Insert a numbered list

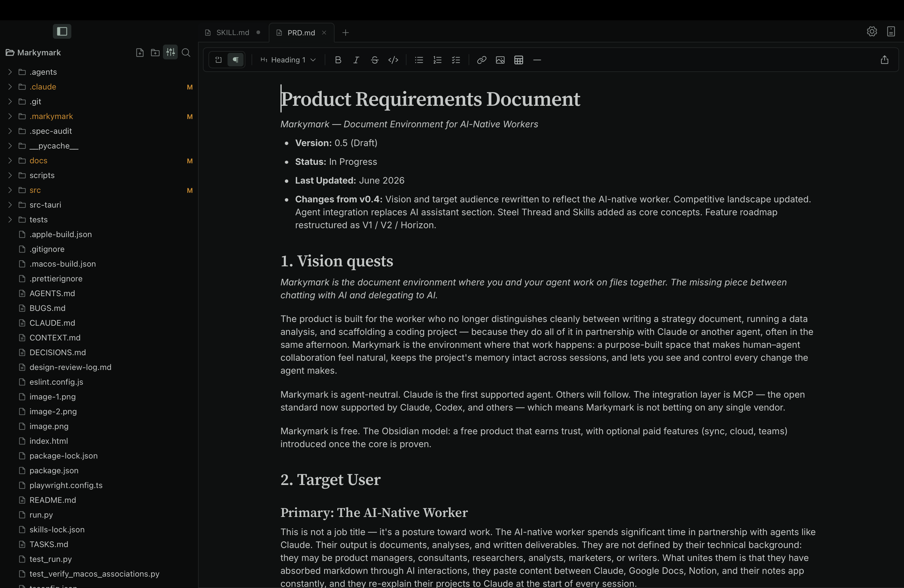pos(438,60)
